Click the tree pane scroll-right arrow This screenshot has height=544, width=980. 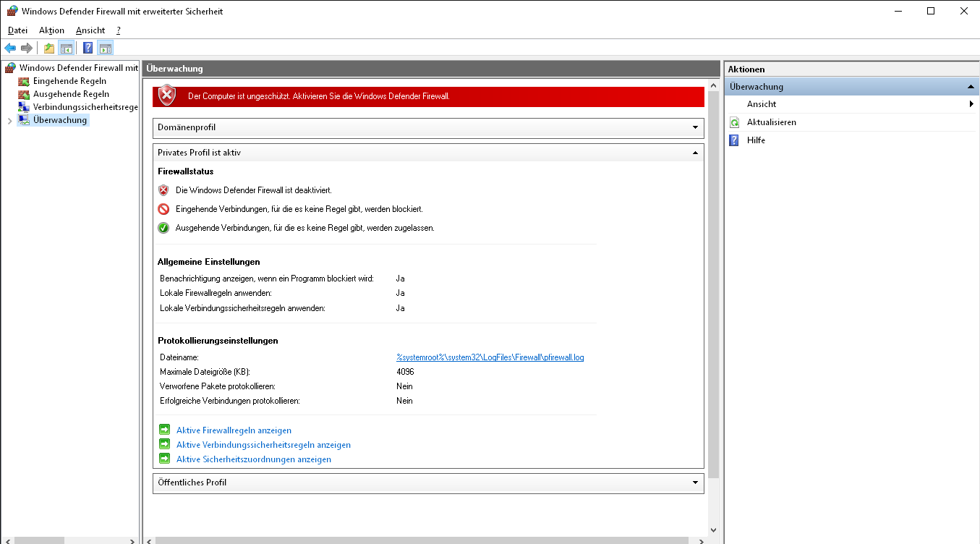point(132,540)
